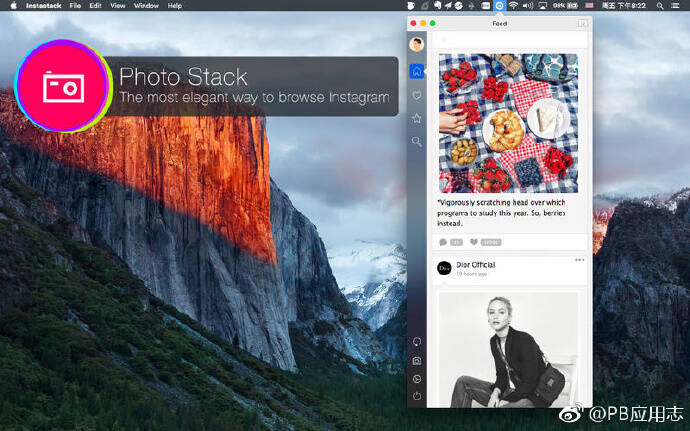Like the berries post with heart icon
This screenshot has height=431, width=690.
click(x=473, y=242)
